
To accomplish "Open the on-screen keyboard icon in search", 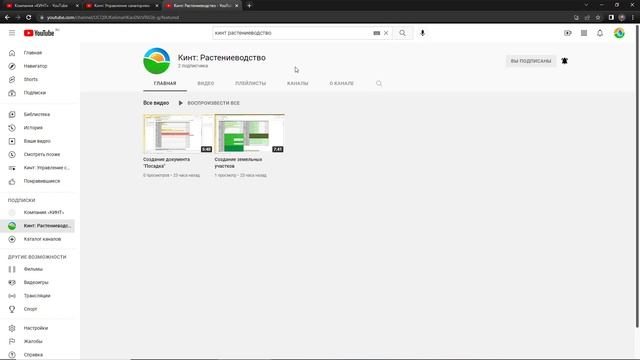I will point(376,33).
